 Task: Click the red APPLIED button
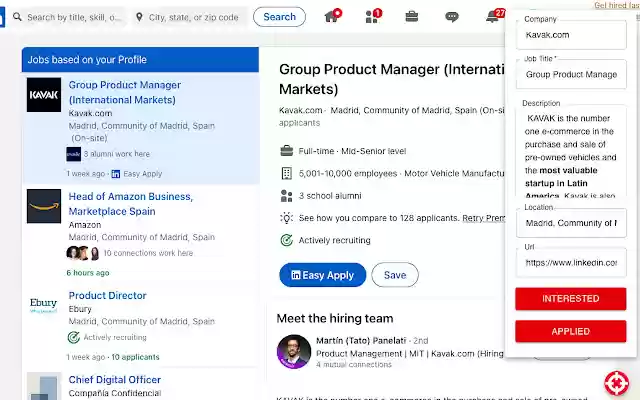tap(570, 331)
